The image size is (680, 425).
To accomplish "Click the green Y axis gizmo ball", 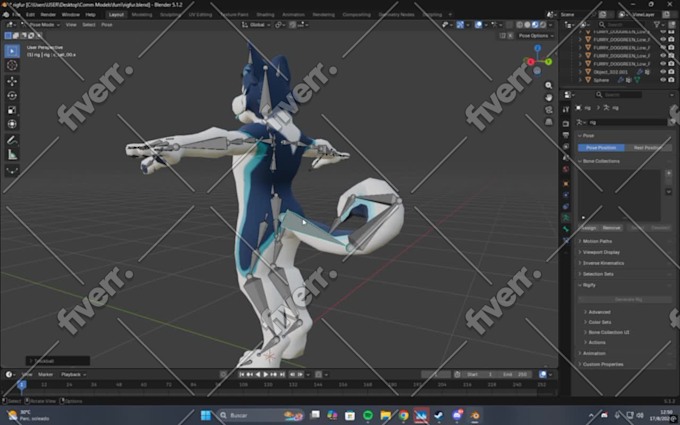I will tap(548, 62).
